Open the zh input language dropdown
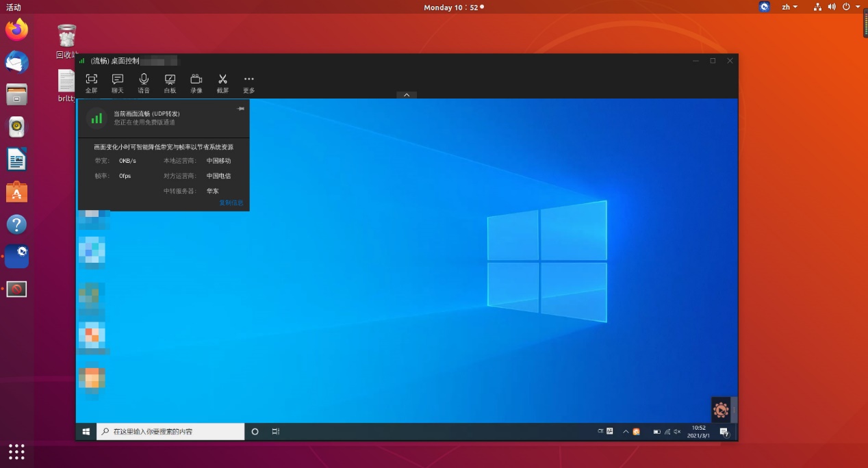The image size is (868, 468). [790, 7]
